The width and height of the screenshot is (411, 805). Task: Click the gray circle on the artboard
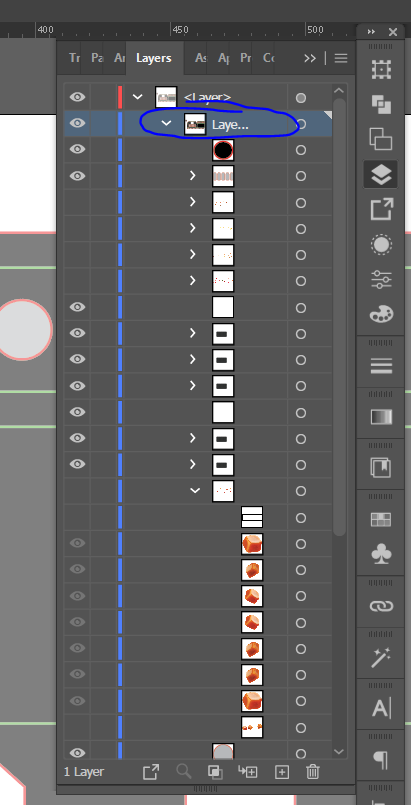[25, 329]
